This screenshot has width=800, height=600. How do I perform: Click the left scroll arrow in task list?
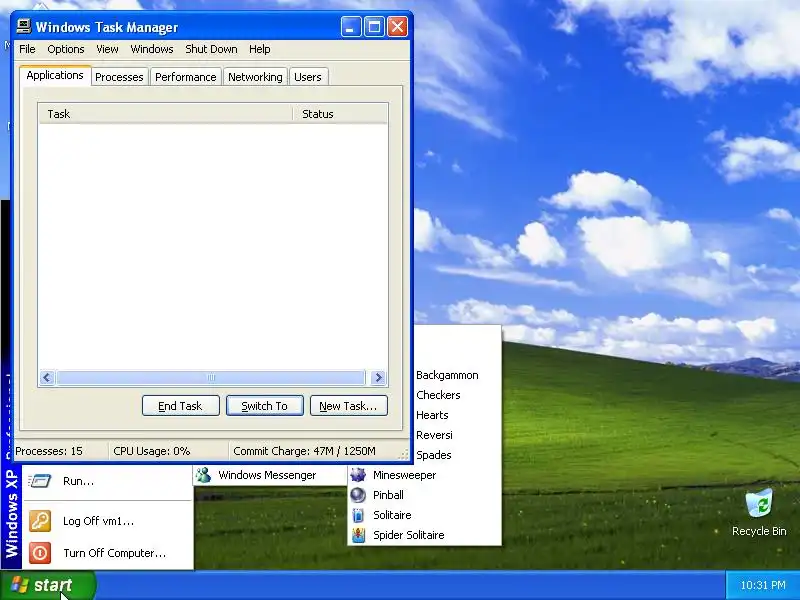47,378
